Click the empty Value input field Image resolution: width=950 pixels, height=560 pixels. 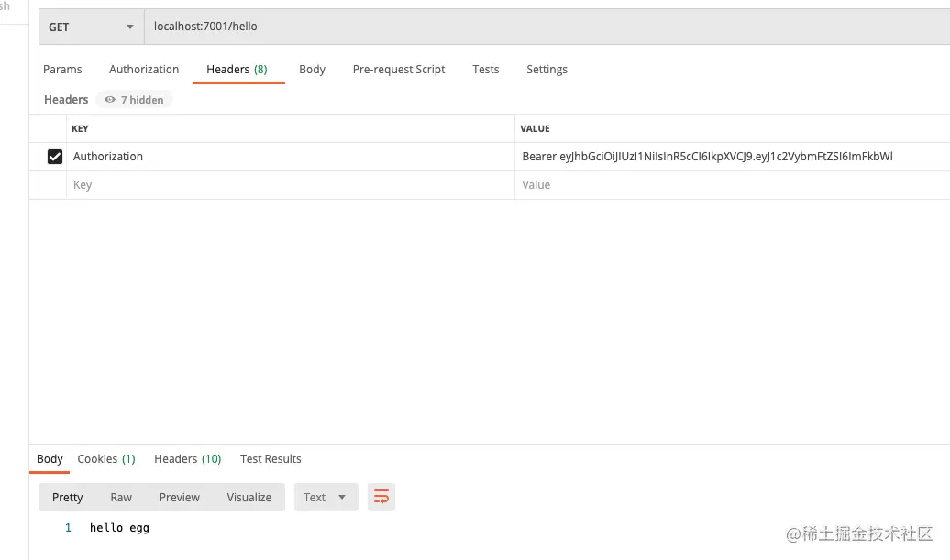tap(732, 185)
